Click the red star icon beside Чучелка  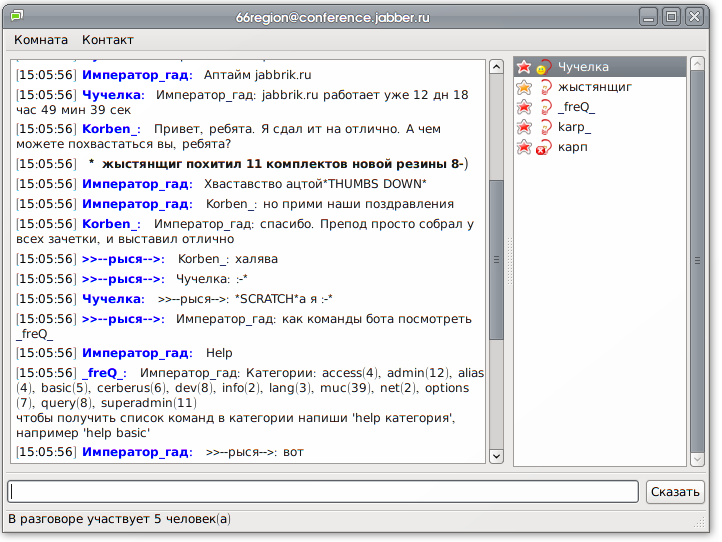[x=524, y=67]
